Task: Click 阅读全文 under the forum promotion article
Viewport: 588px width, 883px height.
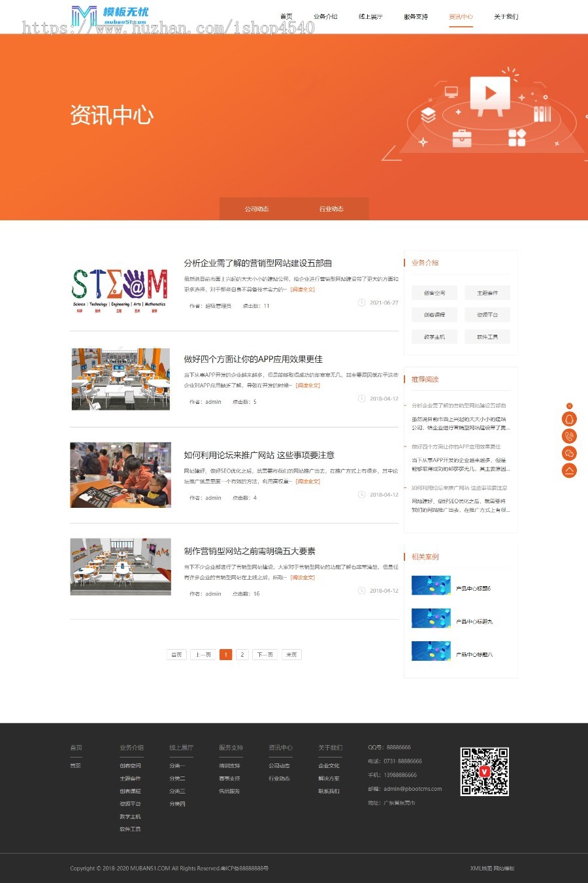Action: coord(308,482)
